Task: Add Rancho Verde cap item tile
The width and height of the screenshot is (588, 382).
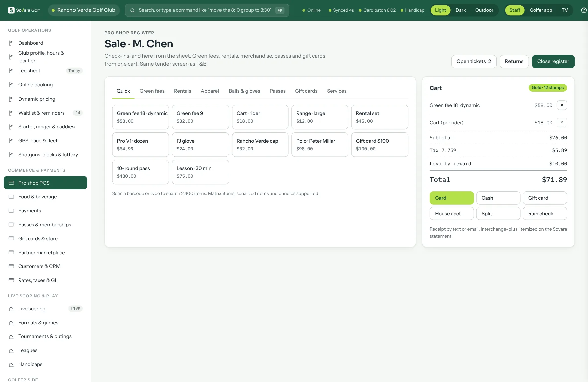Action: point(260,145)
